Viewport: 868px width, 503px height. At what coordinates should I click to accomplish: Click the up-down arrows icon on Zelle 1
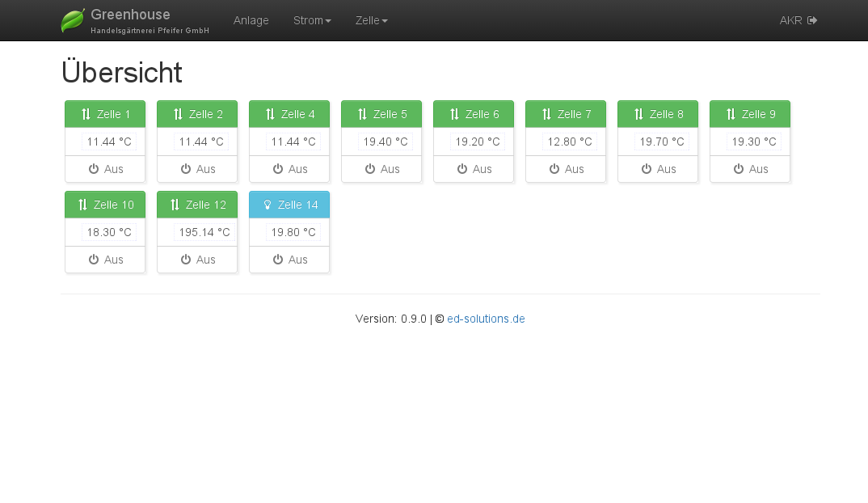86,114
